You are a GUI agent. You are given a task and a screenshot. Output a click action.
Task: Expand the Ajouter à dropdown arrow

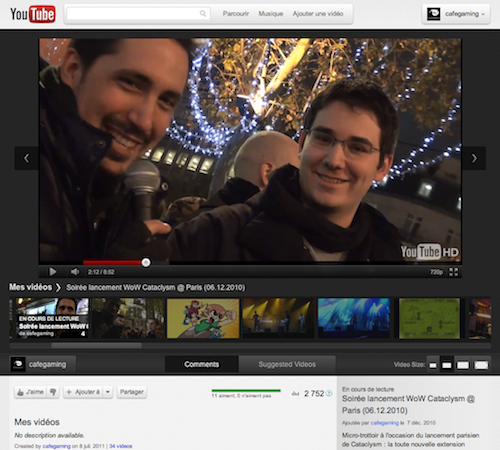coord(108,392)
